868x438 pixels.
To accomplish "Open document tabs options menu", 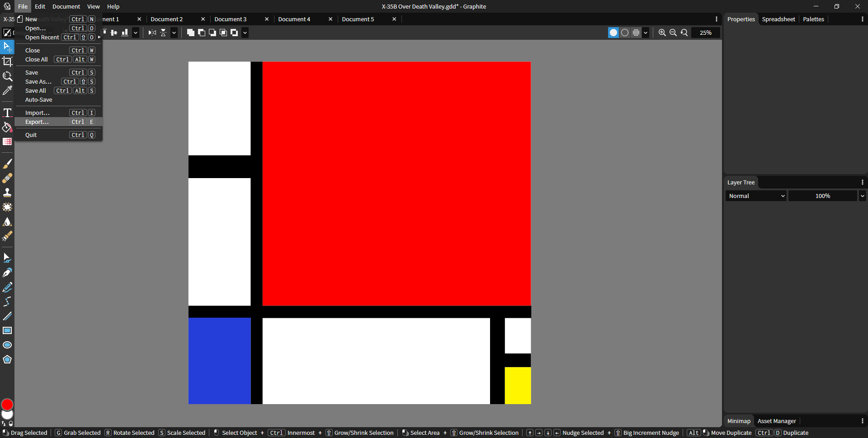I will (717, 19).
